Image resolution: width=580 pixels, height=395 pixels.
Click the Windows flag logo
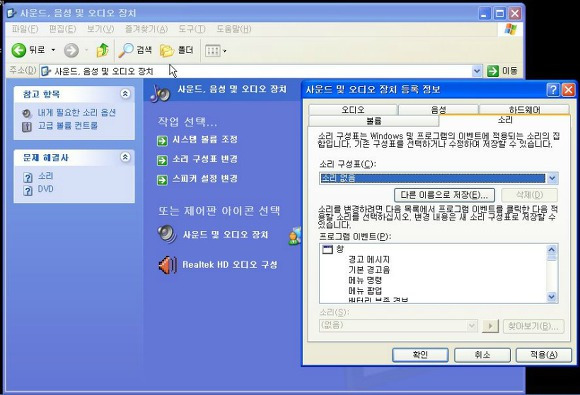(510, 30)
